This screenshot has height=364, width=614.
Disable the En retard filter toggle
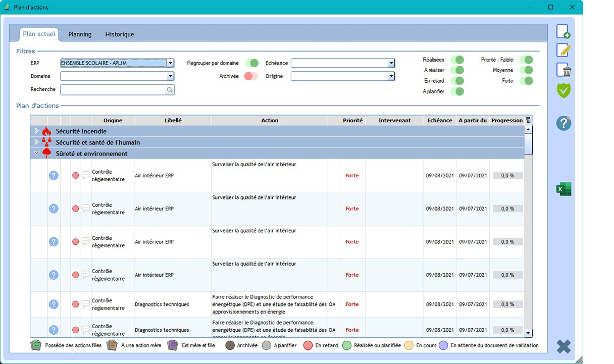457,81
